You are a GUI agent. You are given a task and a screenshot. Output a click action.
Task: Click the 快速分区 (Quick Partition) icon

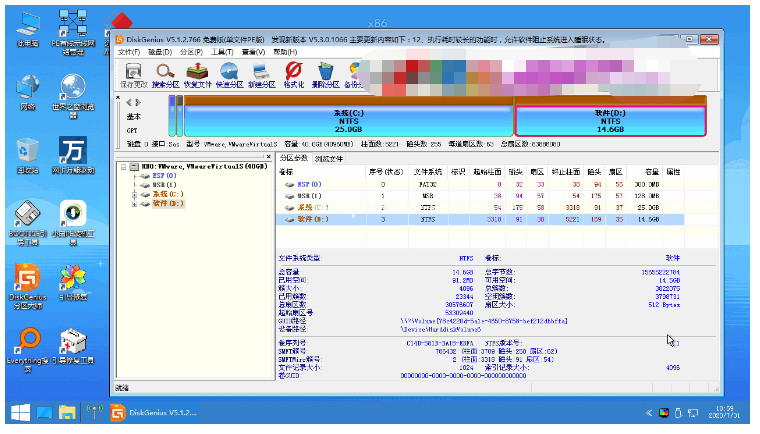click(230, 74)
